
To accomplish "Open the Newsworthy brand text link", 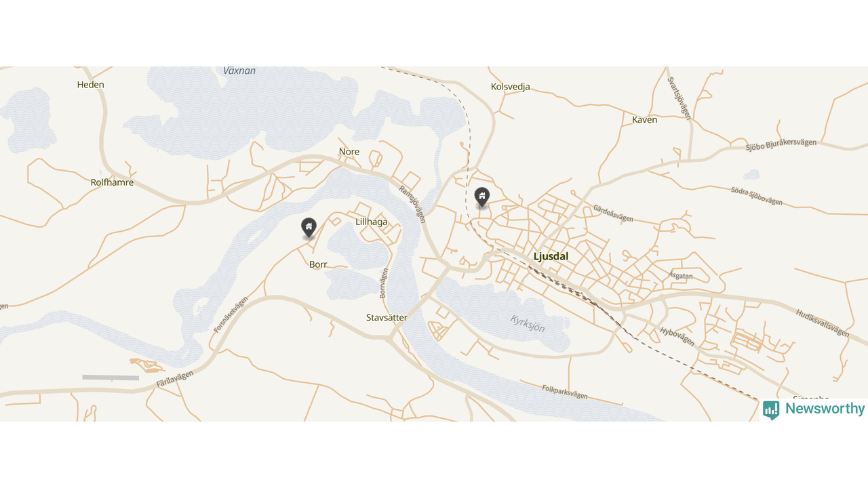I will pyautogui.click(x=825, y=409).
